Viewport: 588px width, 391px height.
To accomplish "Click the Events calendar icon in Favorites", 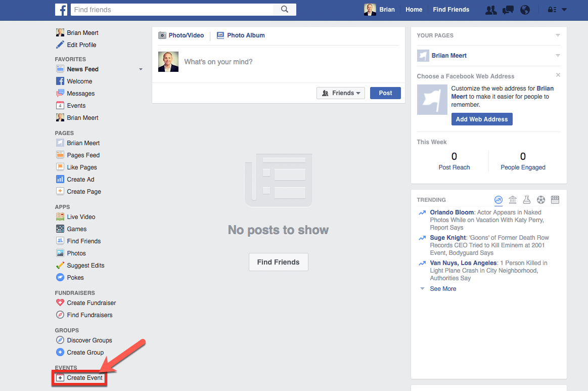I will point(60,105).
